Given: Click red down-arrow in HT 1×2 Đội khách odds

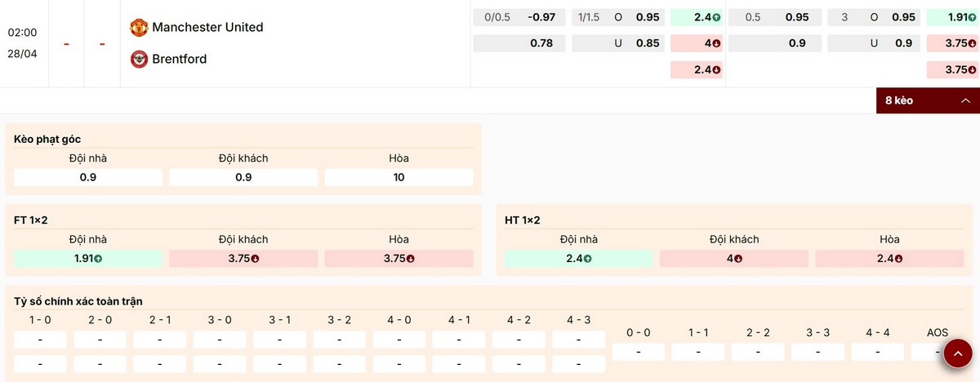Looking at the screenshot, I should (x=738, y=259).
